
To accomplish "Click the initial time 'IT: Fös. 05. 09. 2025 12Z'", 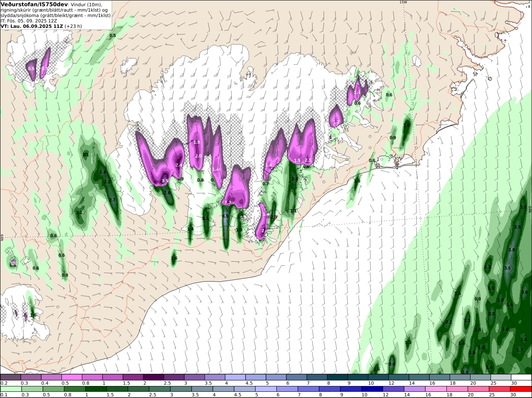I will (x=29, y=20).
